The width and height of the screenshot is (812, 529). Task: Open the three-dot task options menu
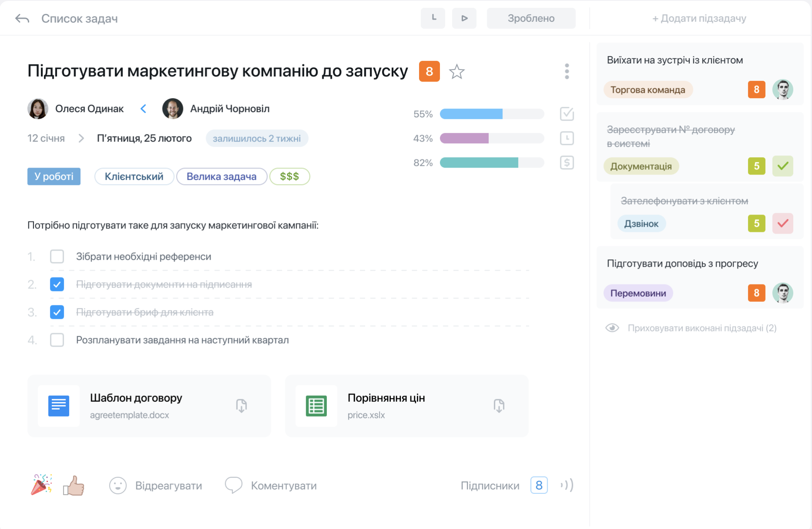566,72
